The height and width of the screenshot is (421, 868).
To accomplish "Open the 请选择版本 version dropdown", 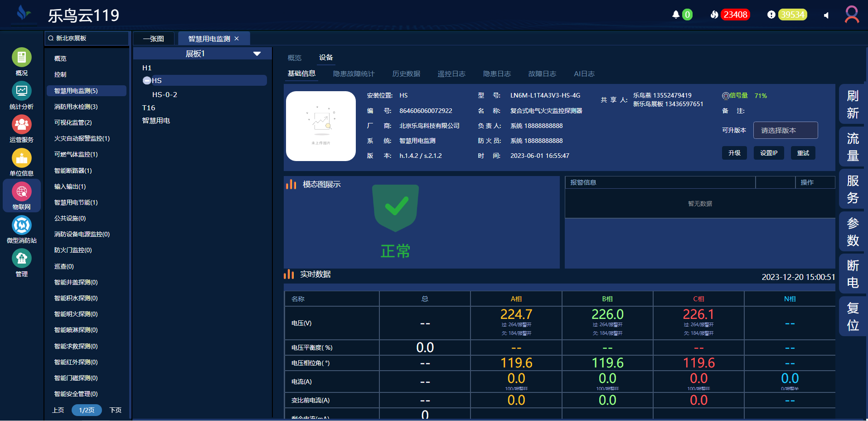I will click(785, 130).
